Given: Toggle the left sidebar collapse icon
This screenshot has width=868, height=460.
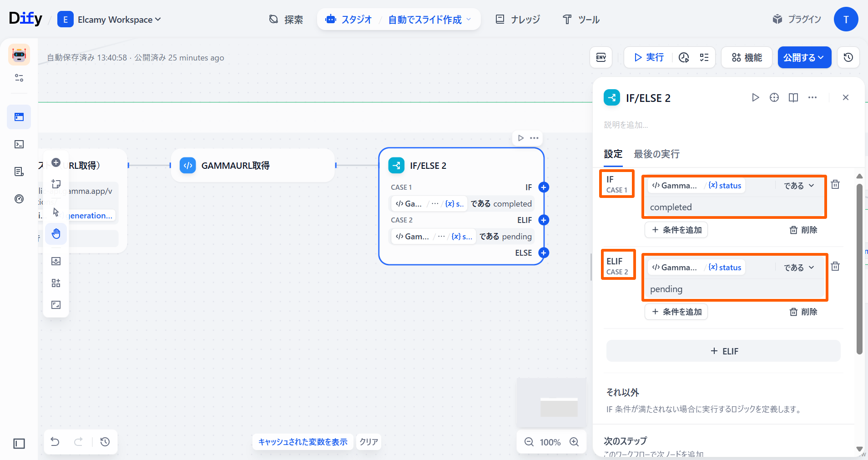Looking at the screenshot, I should click(19, 443).
